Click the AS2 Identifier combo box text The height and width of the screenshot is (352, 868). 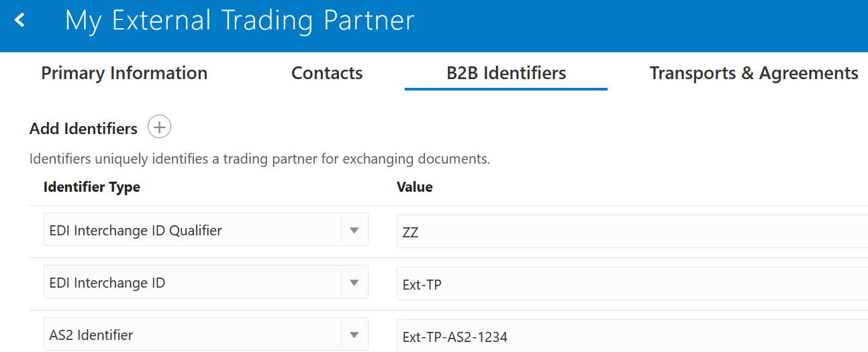coord(91,335)
